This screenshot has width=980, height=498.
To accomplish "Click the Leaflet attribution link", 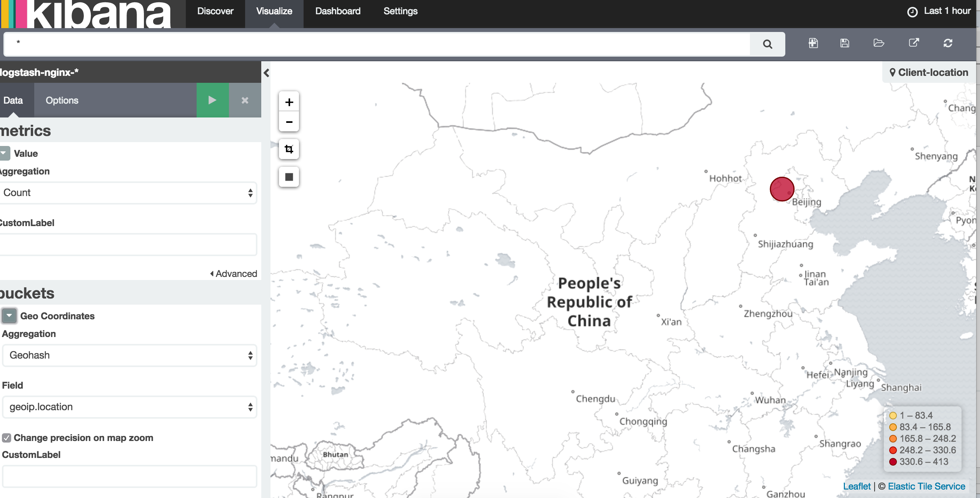I will click(x=856, y=486).
